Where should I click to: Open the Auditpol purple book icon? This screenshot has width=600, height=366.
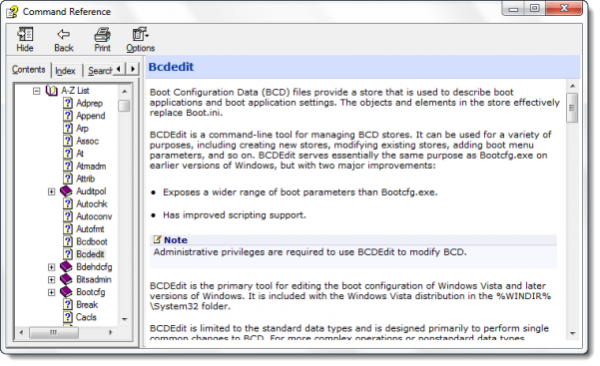pyautogui.click(x=67, y=191)
